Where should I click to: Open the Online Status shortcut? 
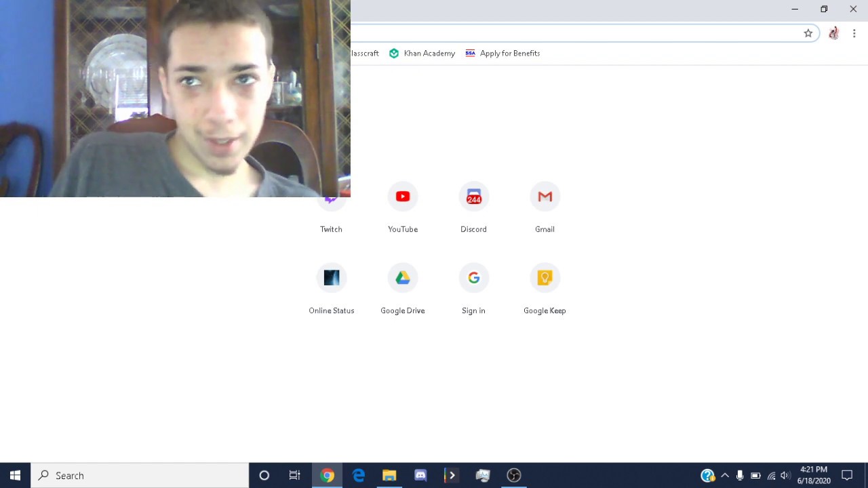click(x=332, y=288)
